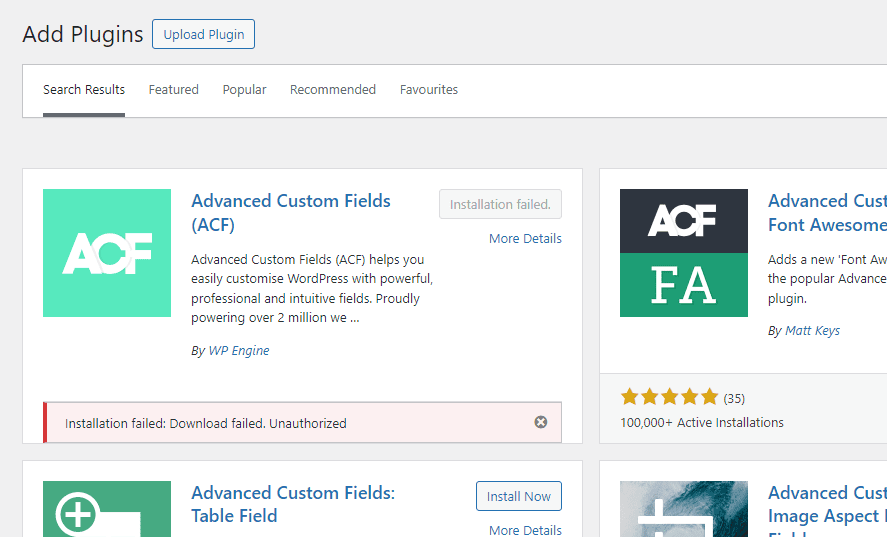Screen dimensions: 887x537
Task: Click the ACF Font Awesome plugin icon
Action: 684,253
